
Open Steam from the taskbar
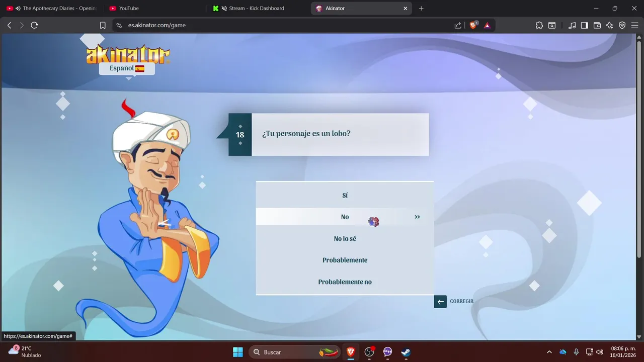pos(406,352)
